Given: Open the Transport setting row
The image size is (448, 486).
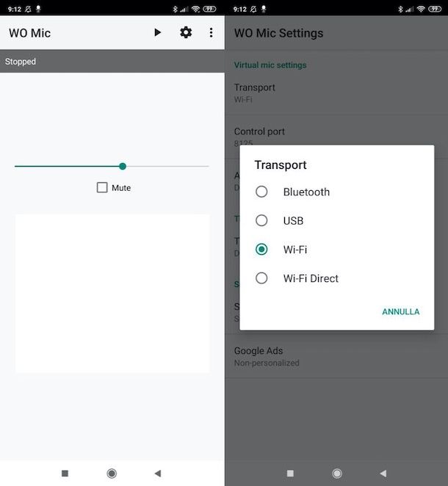Looking at the screenshot, I should coord(336,93).
